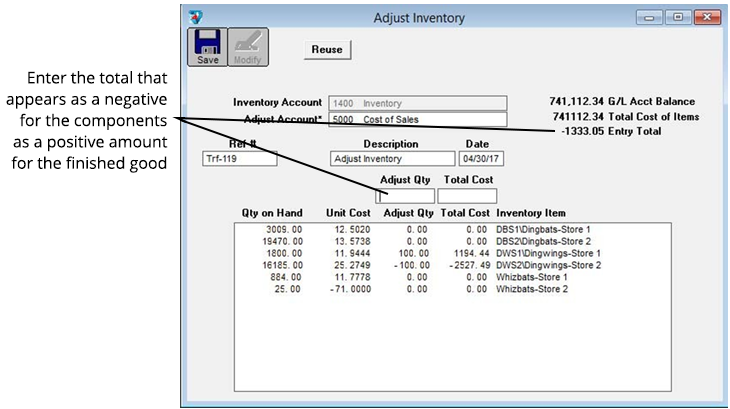This screenshot has width=730, height=409.
Task: Select the Ref # field containing Trf-119
Action: point(238,159)
